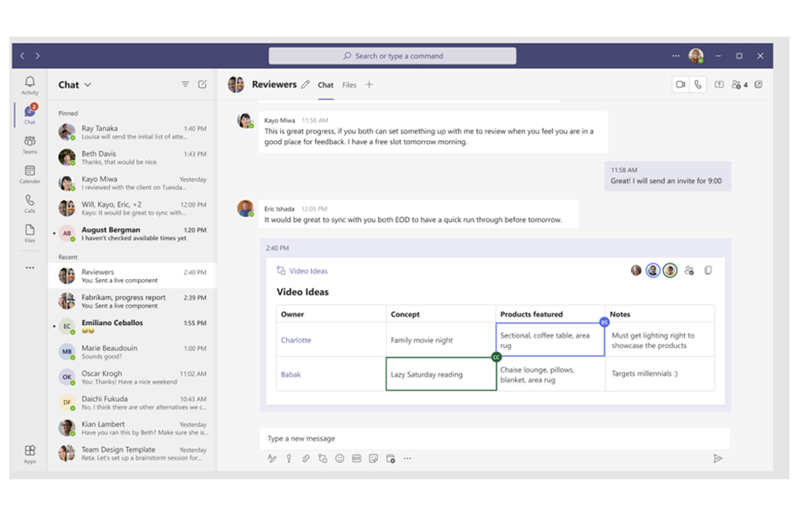Switch to the Files tab

pyautogui.click(x=349, y=85)
